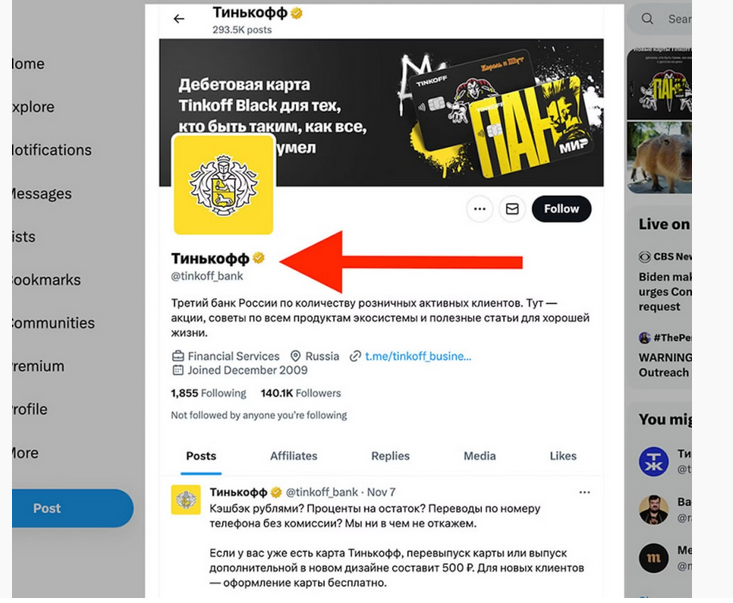
Task: Click the link icon before t.me/tinkoff_busine
Action: pyautogui.click(x=355, y=356)
